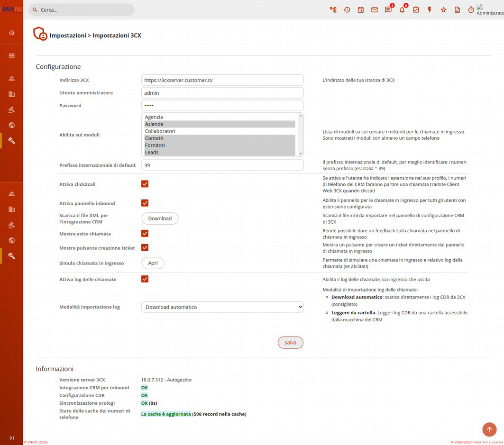504x445 pixels.
Task: Open the stopwatch timer icon
Action: 471,9
